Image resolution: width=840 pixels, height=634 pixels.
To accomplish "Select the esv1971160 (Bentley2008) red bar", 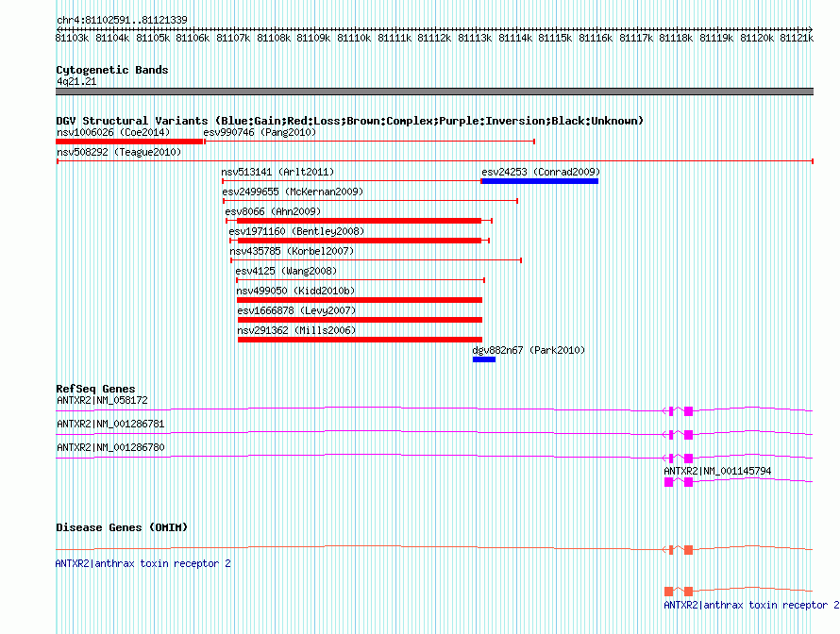I will pos(360,241).
